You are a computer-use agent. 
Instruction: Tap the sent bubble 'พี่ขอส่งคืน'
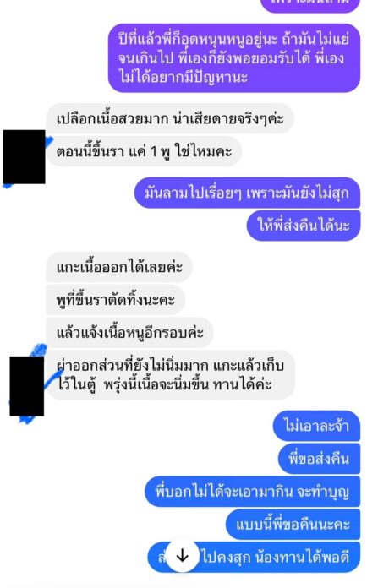pos(319,459)
